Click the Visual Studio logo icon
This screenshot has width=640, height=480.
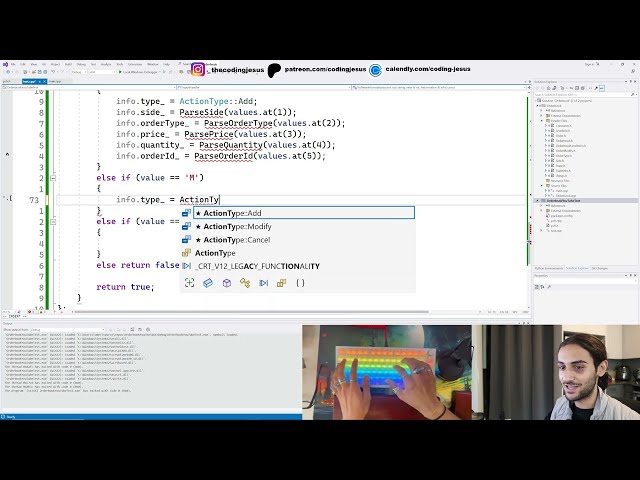[x=5, y=64]
